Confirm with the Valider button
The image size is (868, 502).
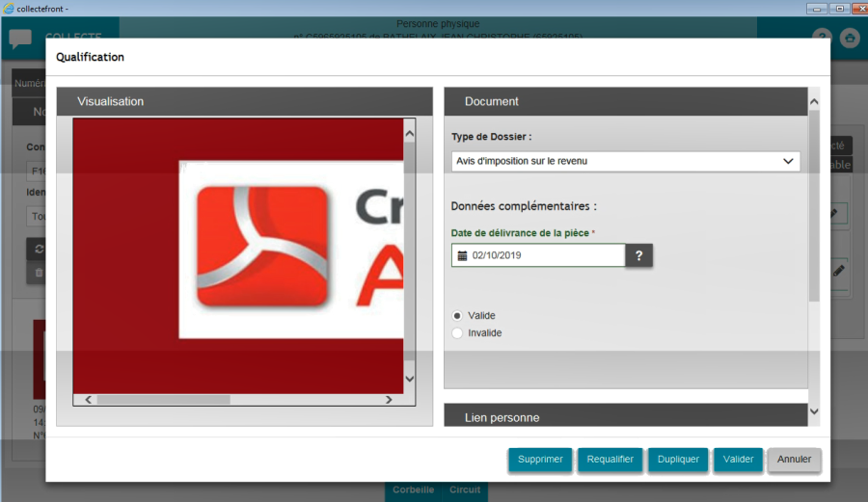click(x=738, y=460)
